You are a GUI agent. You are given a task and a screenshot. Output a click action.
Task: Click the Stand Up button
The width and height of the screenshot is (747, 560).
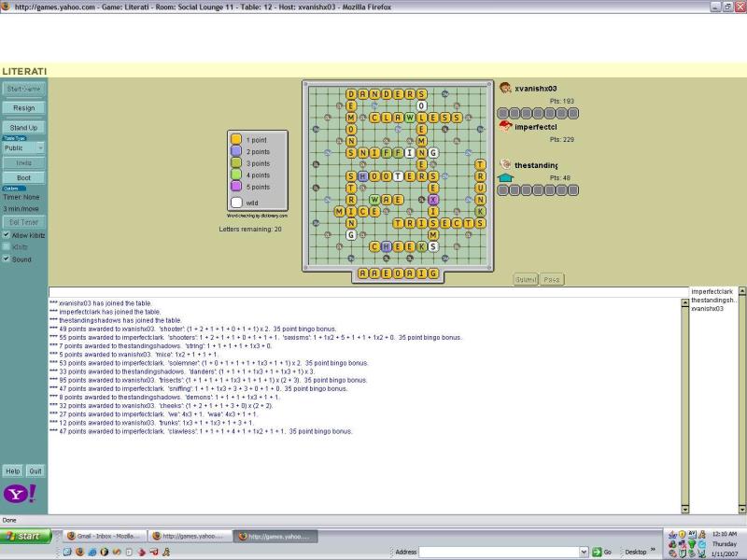pos(24,127)
